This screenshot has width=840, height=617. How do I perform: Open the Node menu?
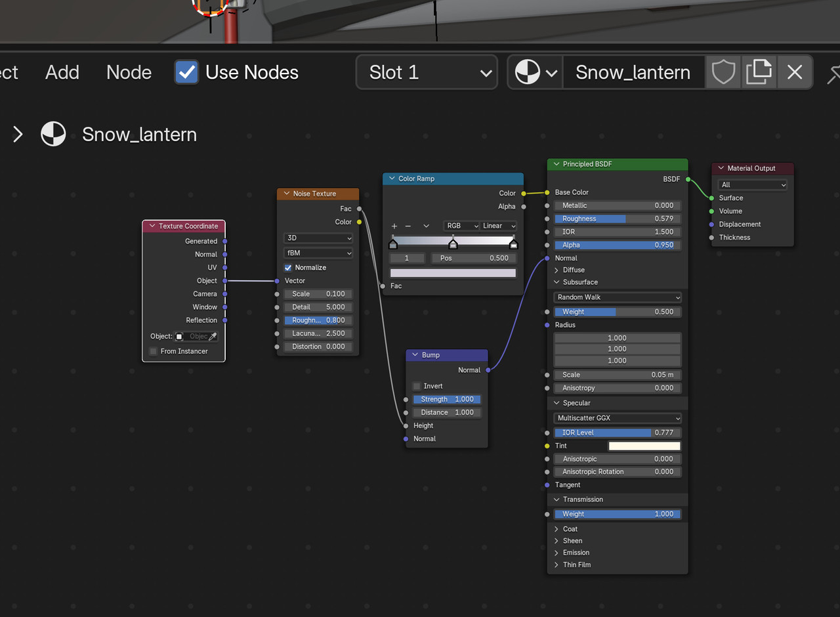pyautogui.click(x=129, y=72)
